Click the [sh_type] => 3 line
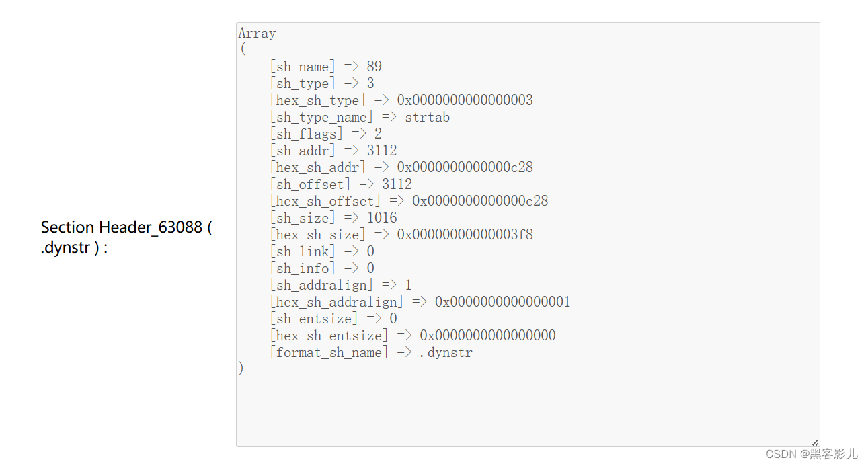This screenshot has width=868, height=466. pyautogui.click(x=321, y=83)
